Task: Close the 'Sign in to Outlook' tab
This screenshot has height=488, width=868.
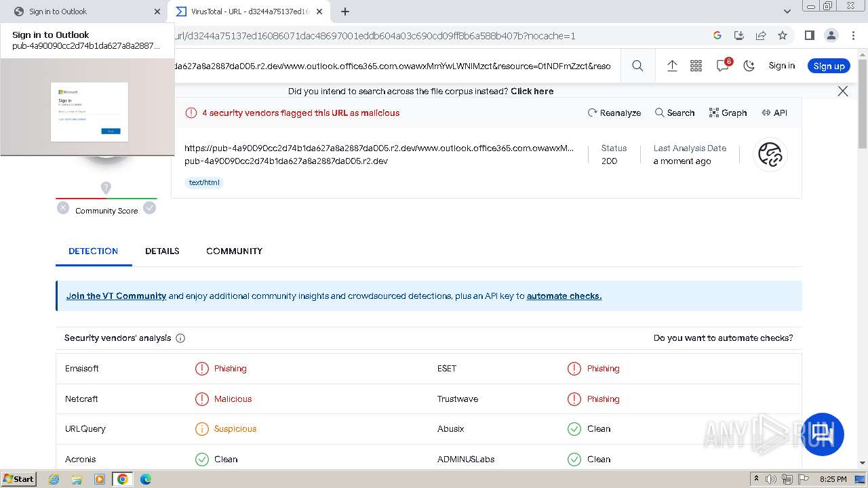Action: (x=157, y=12)
